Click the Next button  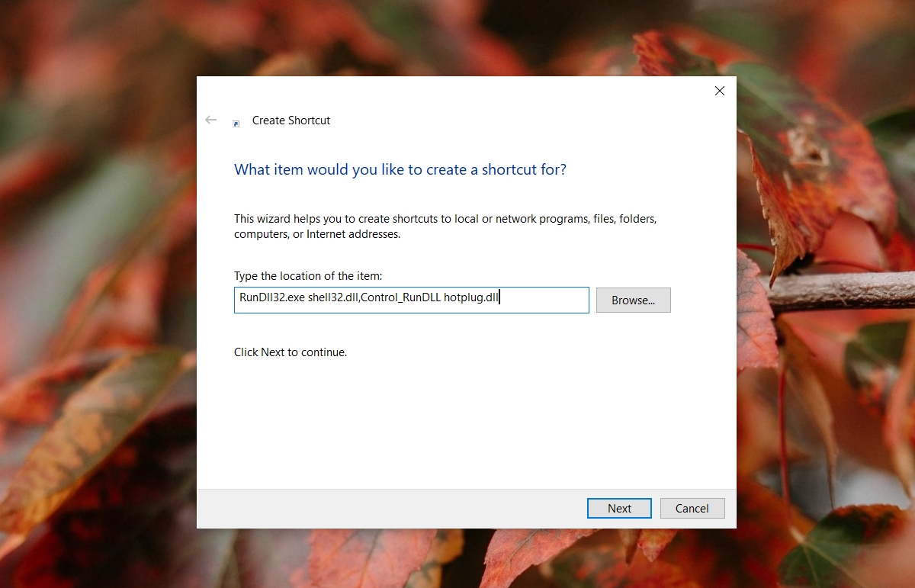pyautogui.click(x=619, y=509)
